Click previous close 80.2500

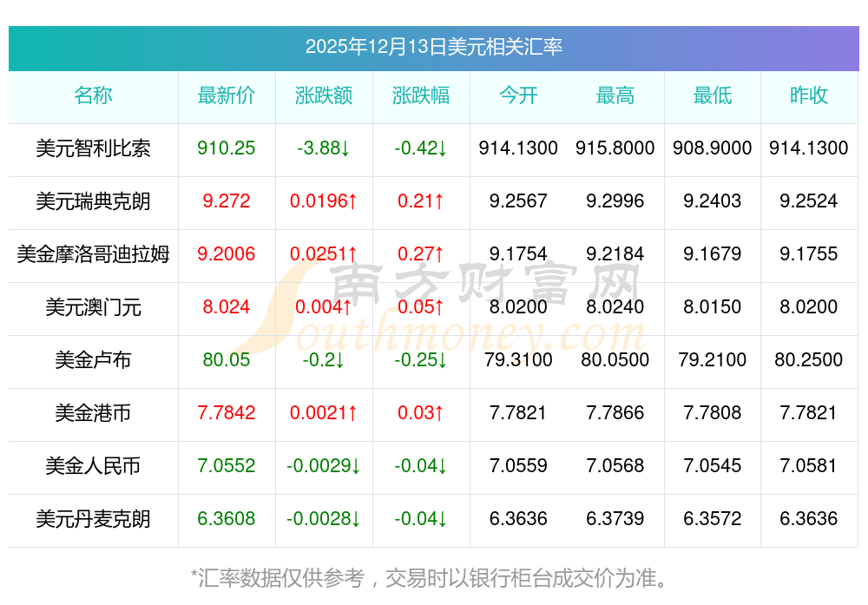[808, 360]
